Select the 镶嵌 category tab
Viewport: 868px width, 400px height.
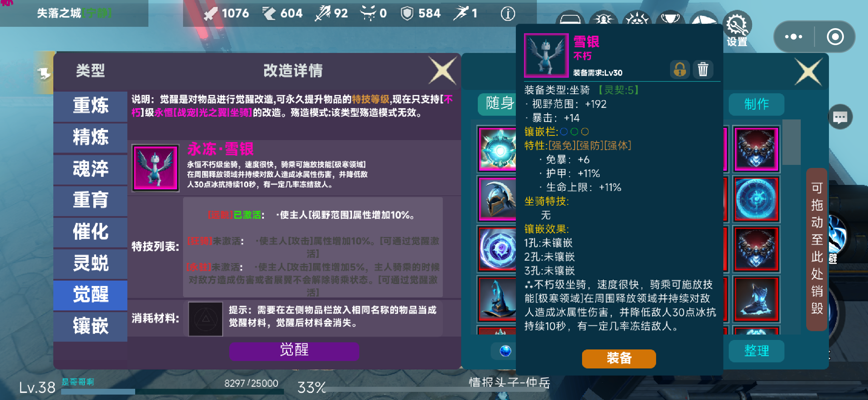coord(90,326)
